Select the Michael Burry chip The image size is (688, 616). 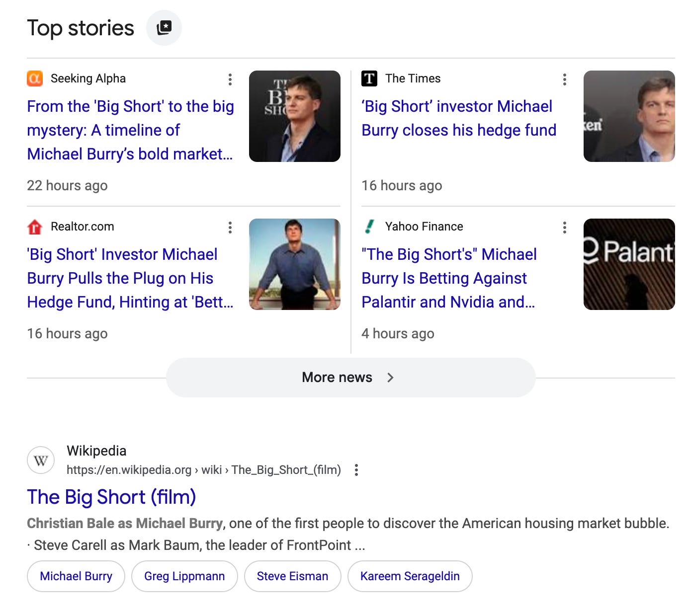click(x=76, y=576)
